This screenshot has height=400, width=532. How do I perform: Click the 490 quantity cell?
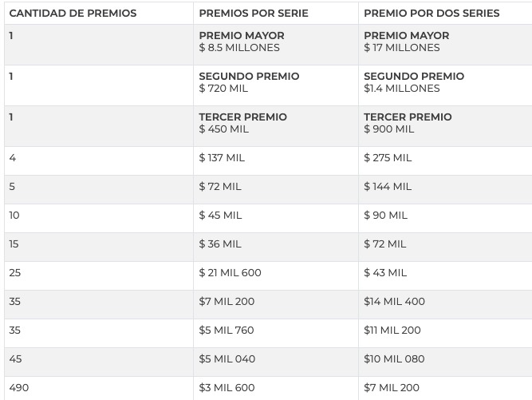[99, 388]
